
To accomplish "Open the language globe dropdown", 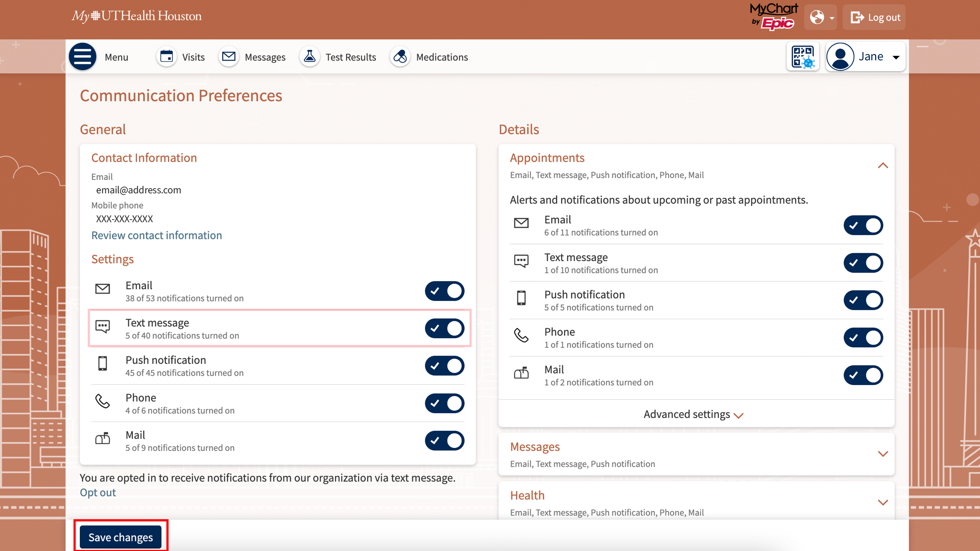I will point(821,18).
